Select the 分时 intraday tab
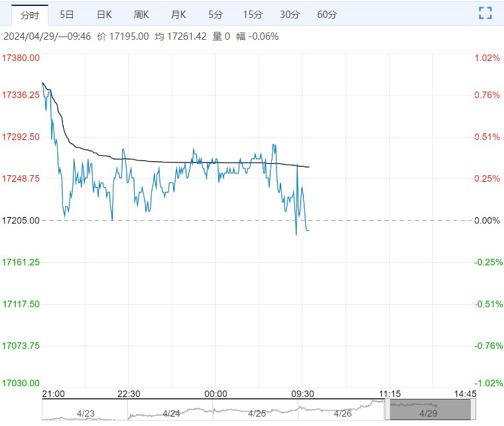The width and height of the screenshot is (504, 426). click(x=30, y=14)
